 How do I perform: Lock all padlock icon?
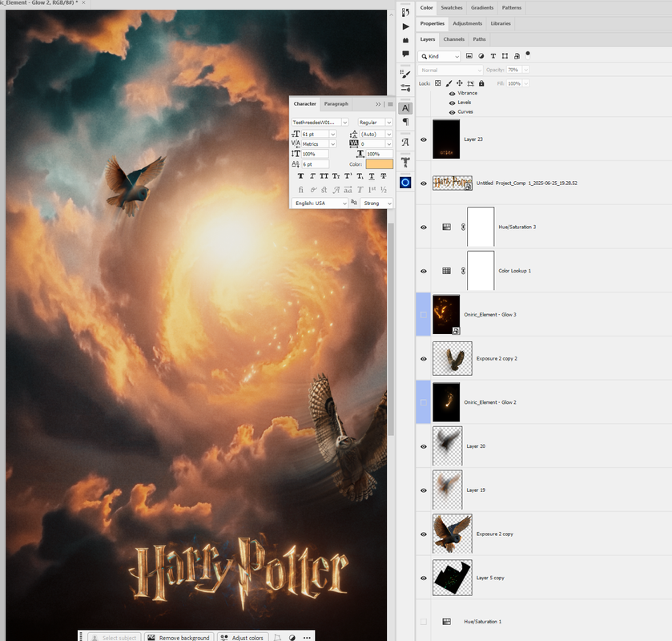coord(481,83)
